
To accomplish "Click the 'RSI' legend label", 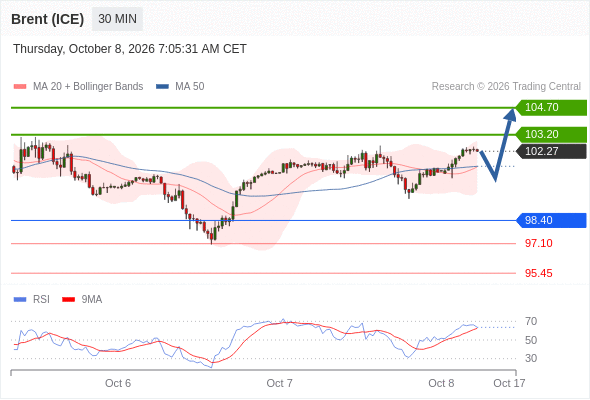I will pos(41,300).
